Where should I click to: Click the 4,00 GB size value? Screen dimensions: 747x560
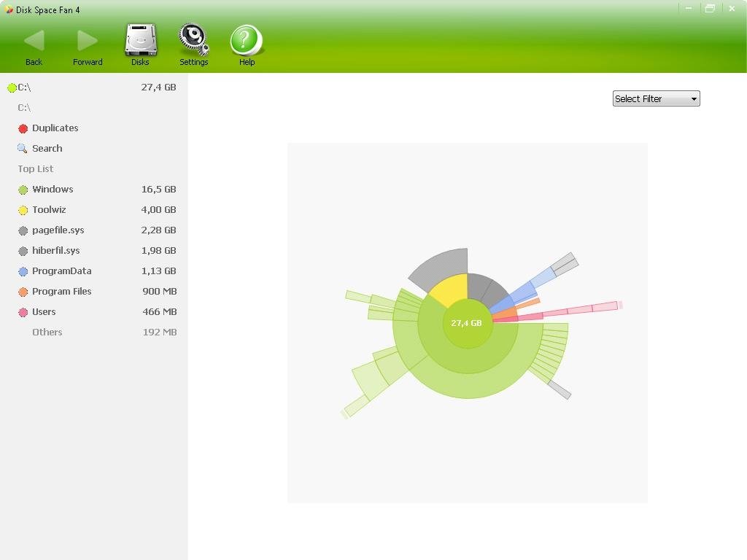[158, 209]
